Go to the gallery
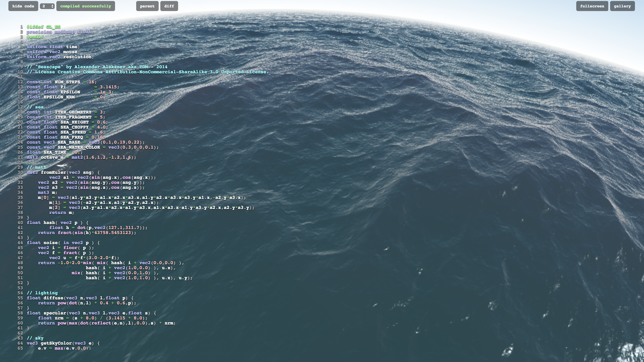The image size is (644, 362). (622, 6)
